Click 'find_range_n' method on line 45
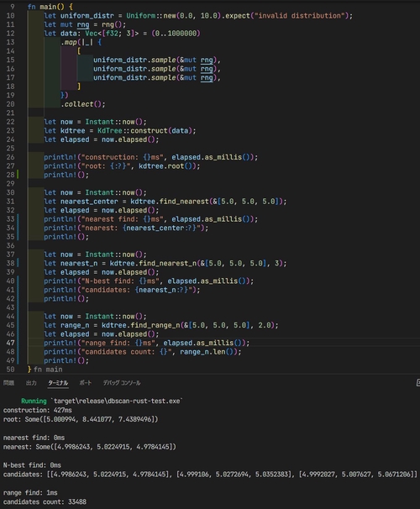420x509 pixels. click(x=155, y=325)
